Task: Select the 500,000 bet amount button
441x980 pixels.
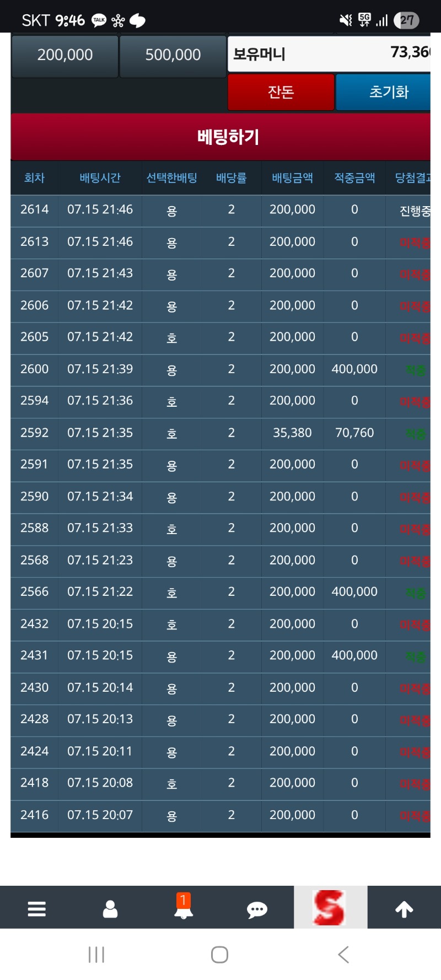Action: point(173,56)
